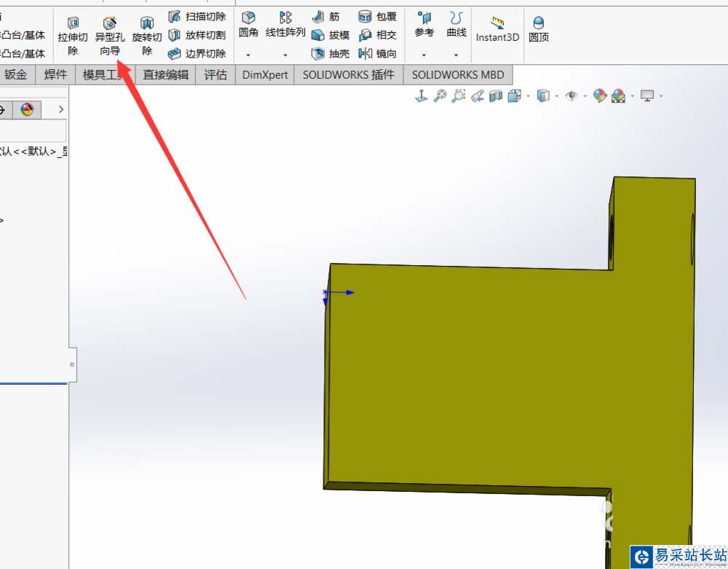The image size is (728, 569).
Task: Show more manager tabs via right chevron
Action: tap(61, 109)
